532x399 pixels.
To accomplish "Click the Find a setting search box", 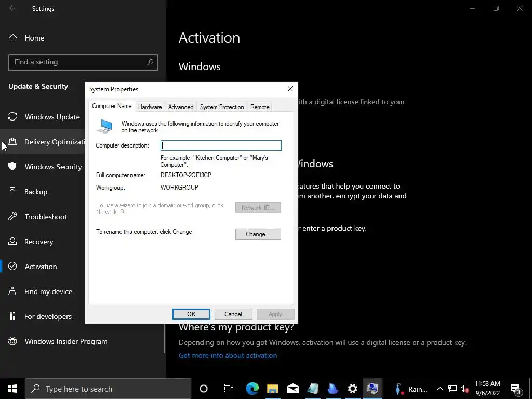I will point(83,62).
